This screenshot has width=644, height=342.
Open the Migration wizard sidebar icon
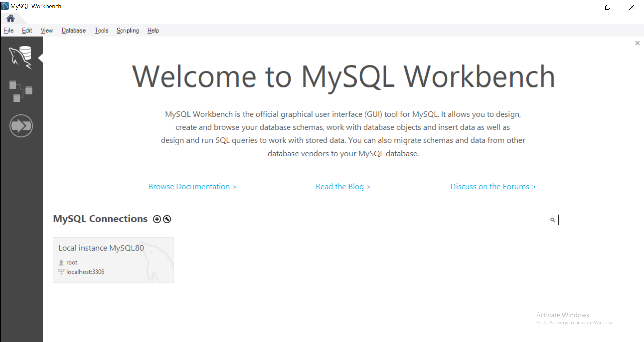tap(21, 126)
